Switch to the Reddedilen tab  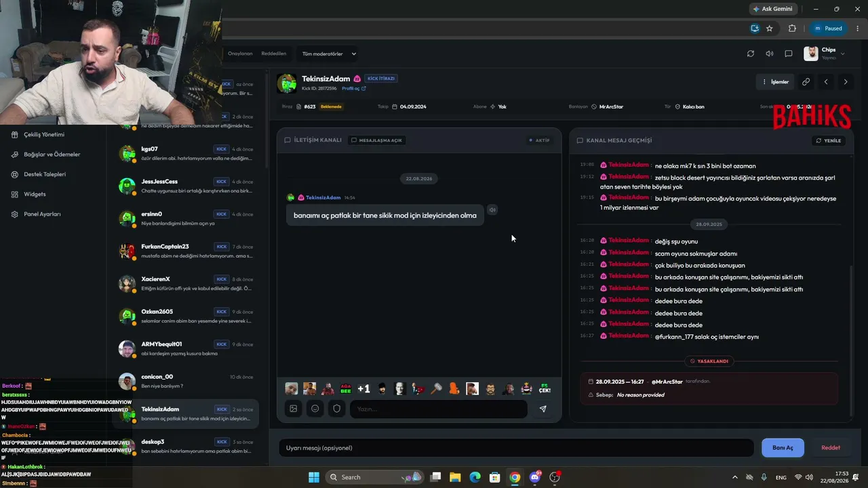(x=273, y=54)
